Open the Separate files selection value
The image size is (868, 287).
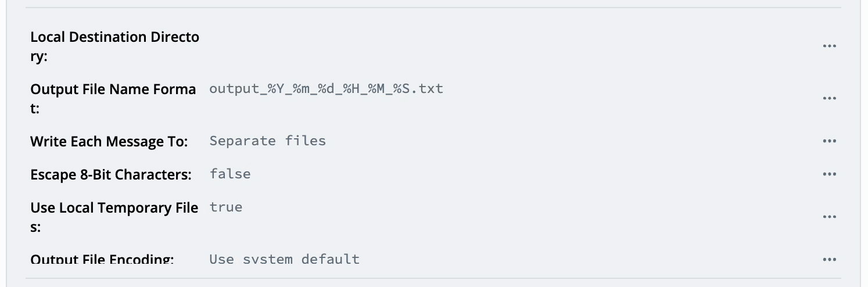coord(267,141)
